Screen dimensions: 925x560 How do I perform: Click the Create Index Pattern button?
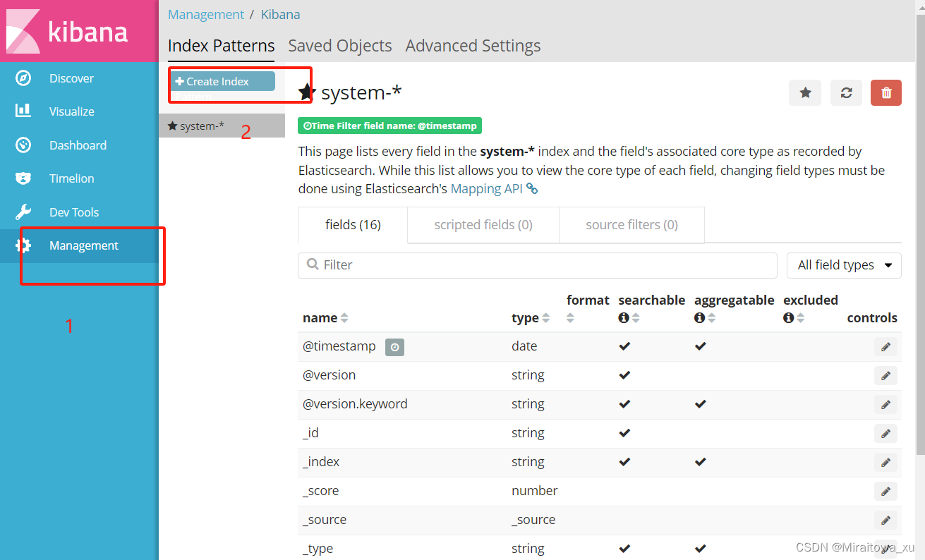[x=222, y=82]
